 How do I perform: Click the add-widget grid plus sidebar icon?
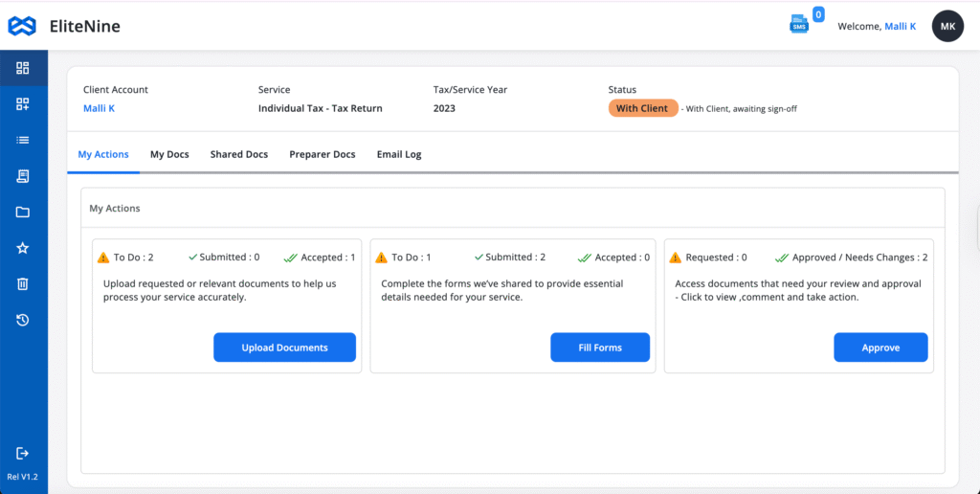coord(23,104)
